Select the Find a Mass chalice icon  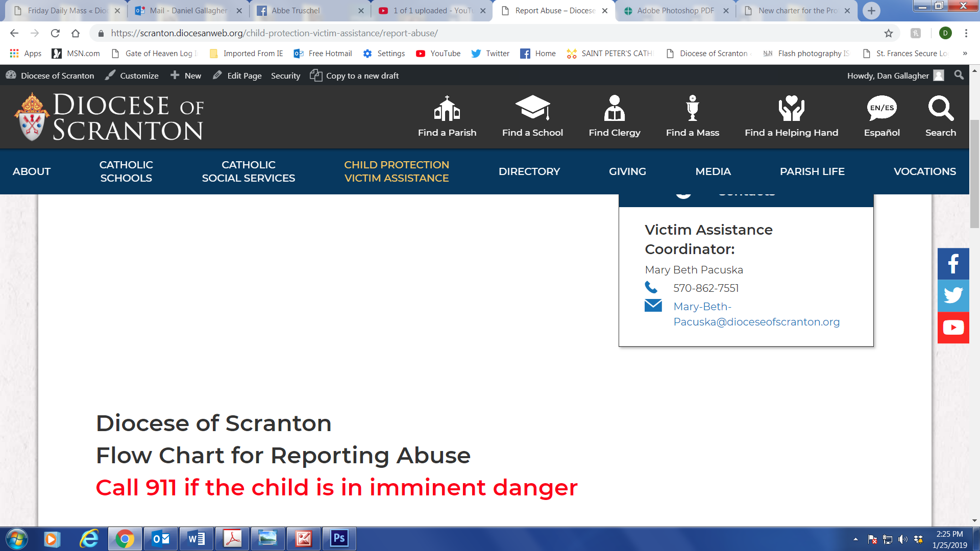click(x=692, y=108)
